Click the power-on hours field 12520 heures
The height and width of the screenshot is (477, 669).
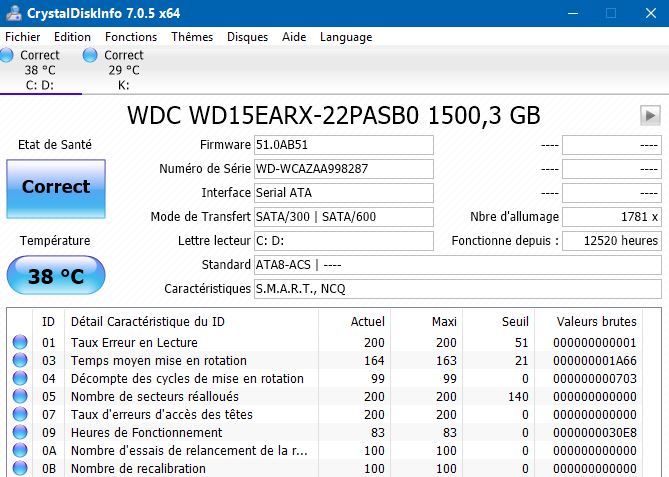pos(612,241)
